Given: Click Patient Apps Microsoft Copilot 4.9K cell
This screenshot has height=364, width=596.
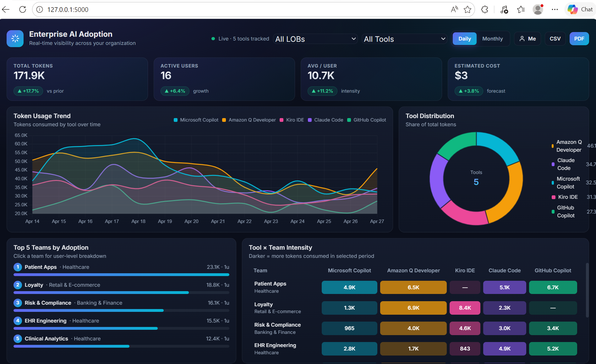Looking at the screenshot, I should pyautogui.click(x=349, y=287).
